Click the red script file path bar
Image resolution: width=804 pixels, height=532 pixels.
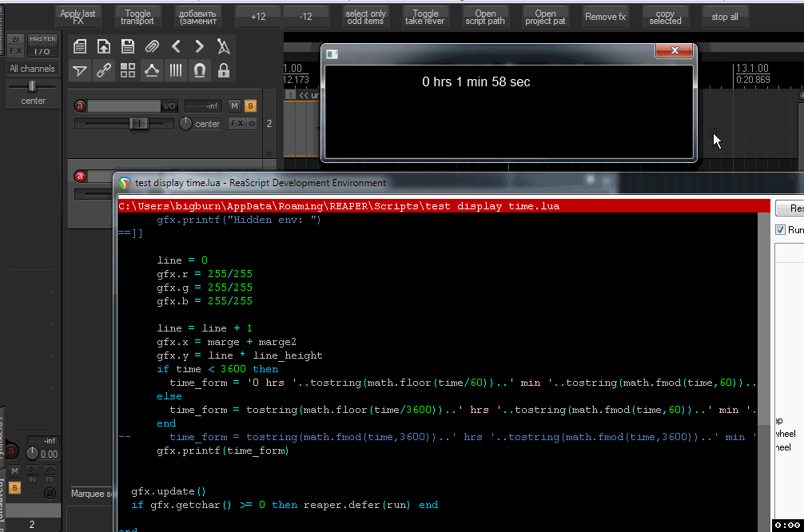click(444, 206)
